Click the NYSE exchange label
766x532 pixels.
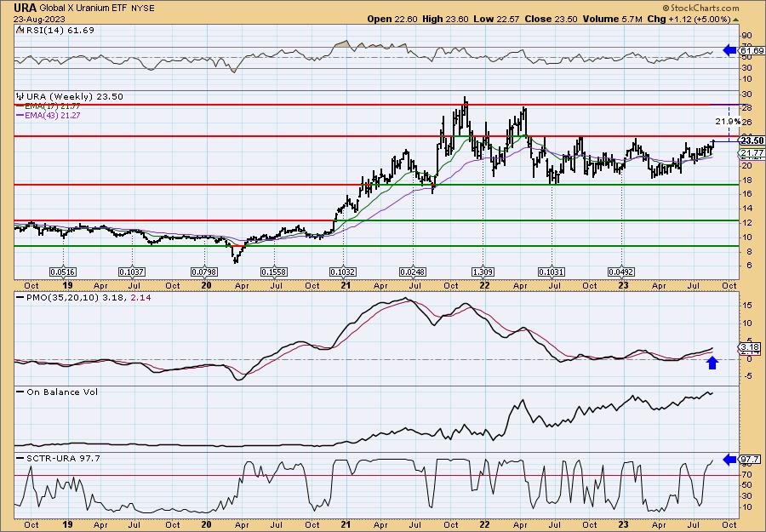(x=143, y=9)
